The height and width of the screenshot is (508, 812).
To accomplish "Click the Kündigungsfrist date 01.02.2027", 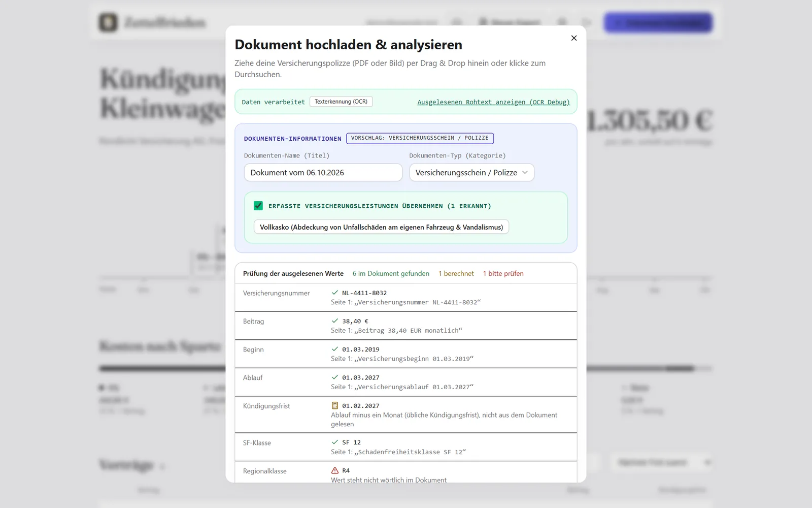I will [361, 406].
